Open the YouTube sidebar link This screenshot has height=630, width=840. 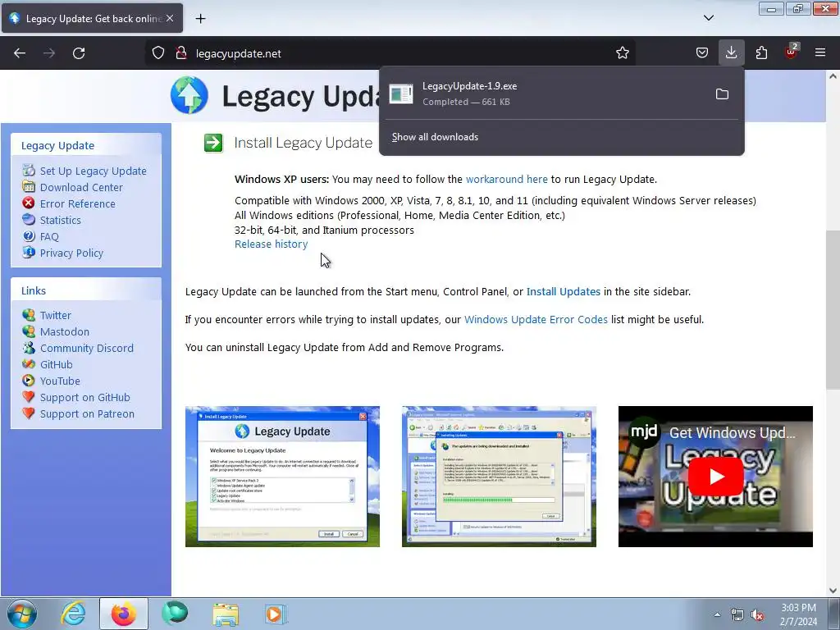click(x=60, y=381)
